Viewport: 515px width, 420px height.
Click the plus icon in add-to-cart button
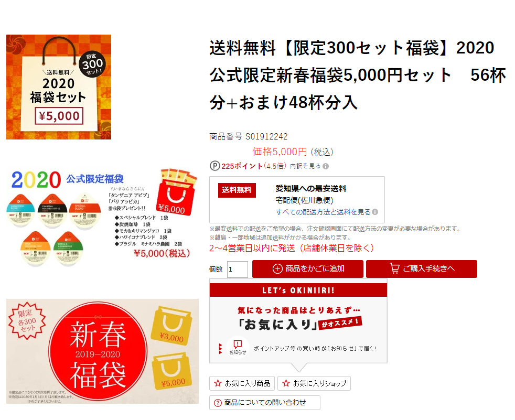pyautogui.click(x=277, y=268)
